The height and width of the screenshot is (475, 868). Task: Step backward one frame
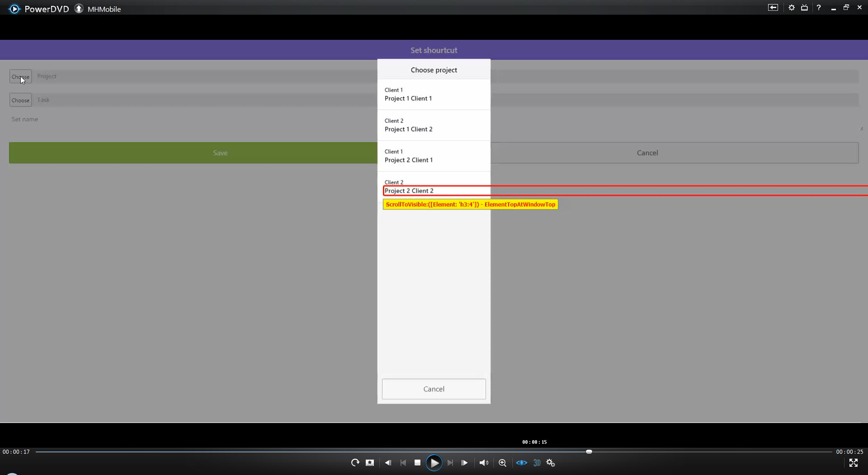tap(388, 463)
